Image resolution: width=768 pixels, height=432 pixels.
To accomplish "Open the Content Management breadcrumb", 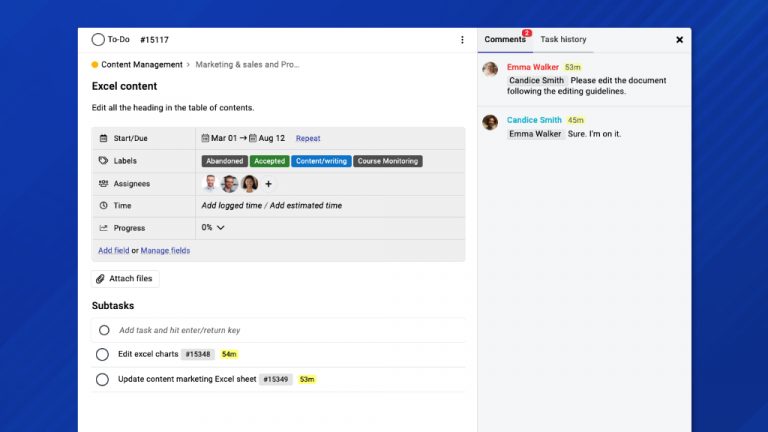I will tap(141, 65).
